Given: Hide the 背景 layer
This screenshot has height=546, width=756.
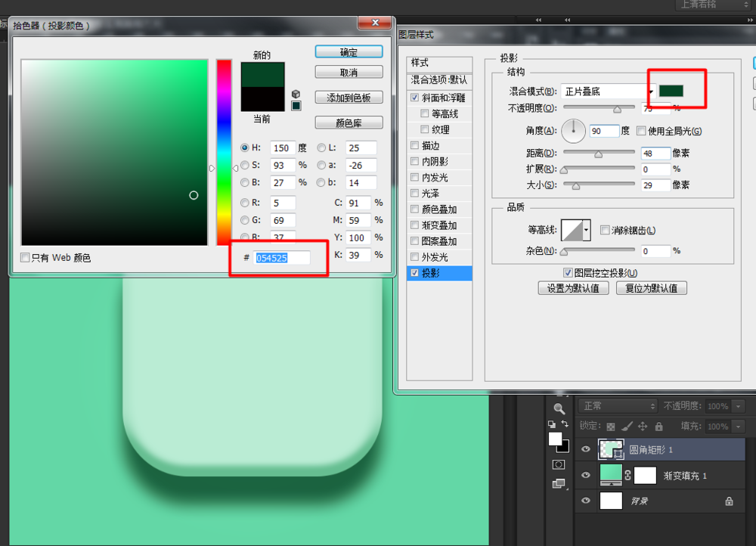Looking at the screenshot, I should coord(586,501).
